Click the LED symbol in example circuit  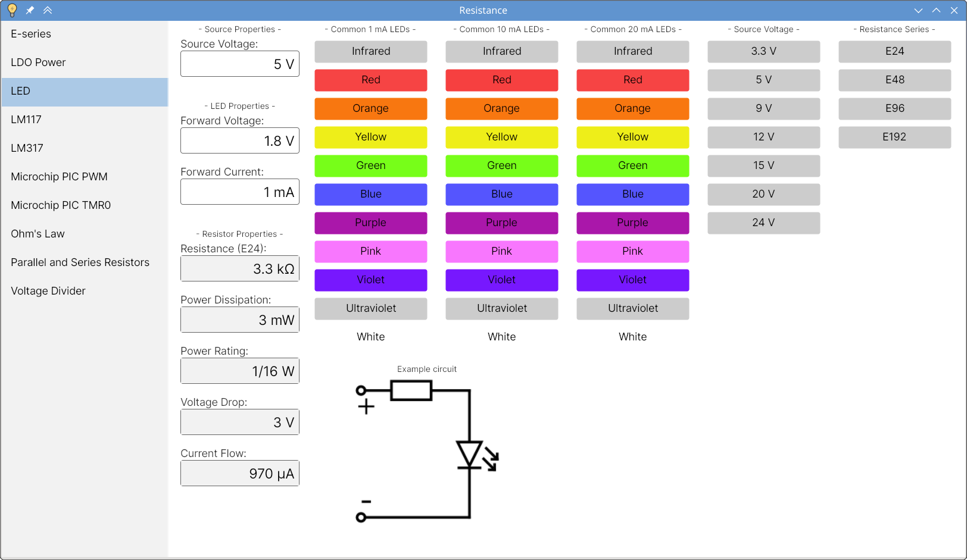click(x=470, y=455)
